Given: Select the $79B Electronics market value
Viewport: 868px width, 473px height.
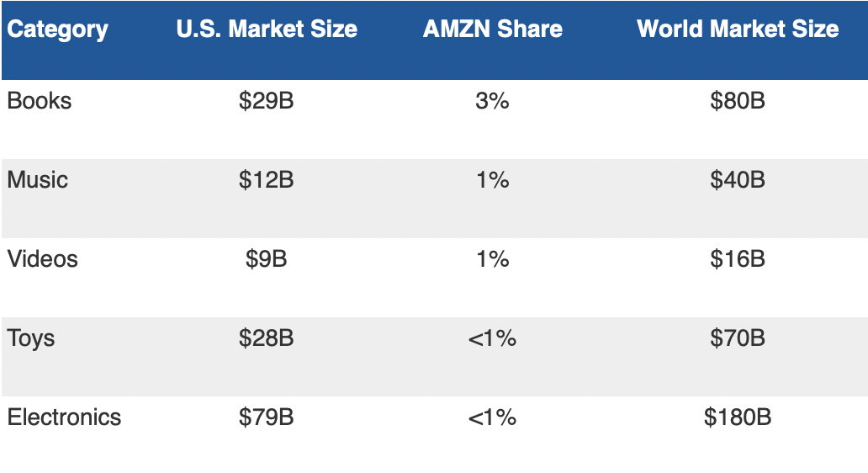Looking at the screenshot, I should point(267,417).
